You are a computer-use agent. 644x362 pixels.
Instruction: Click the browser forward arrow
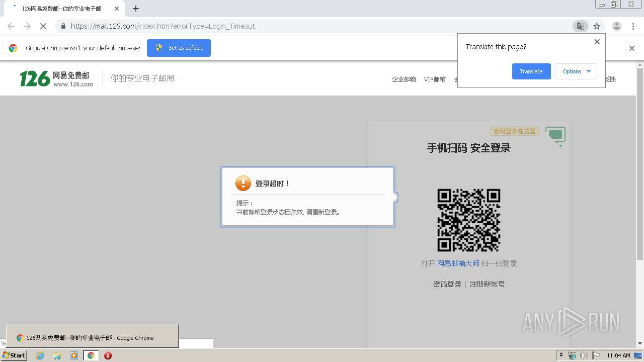click(27, 26)
